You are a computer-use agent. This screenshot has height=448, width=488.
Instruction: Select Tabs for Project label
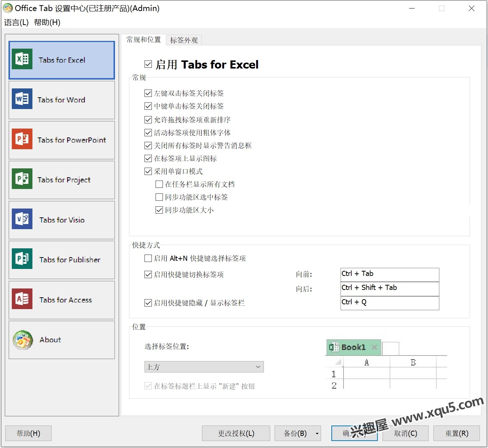(x=64, y=180)
